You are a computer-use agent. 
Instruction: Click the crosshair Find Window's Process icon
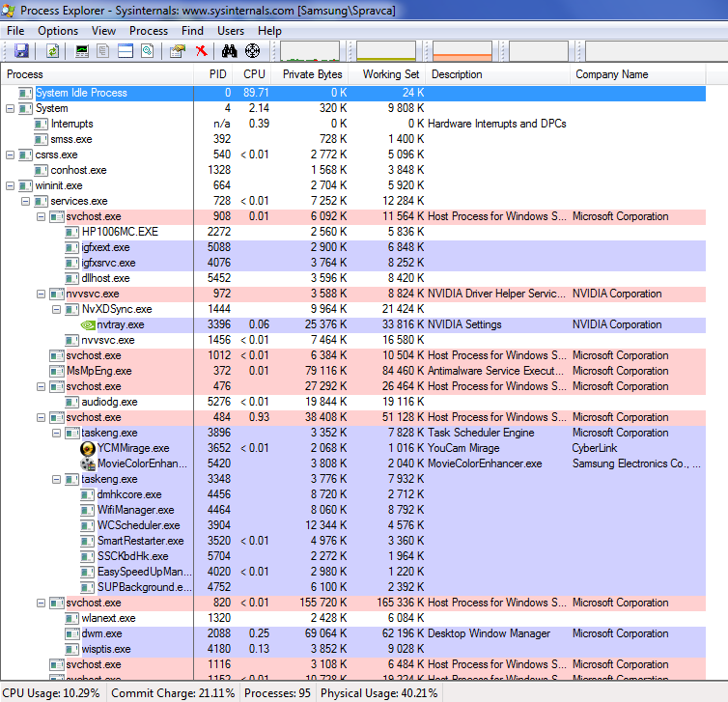[x=253, y=51]
